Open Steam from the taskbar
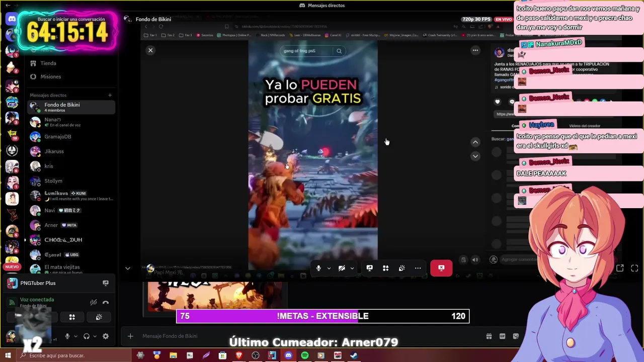Image resolution: width=644 pixels, height=362 pixels. pyautogui.click(x=354, y=355)
